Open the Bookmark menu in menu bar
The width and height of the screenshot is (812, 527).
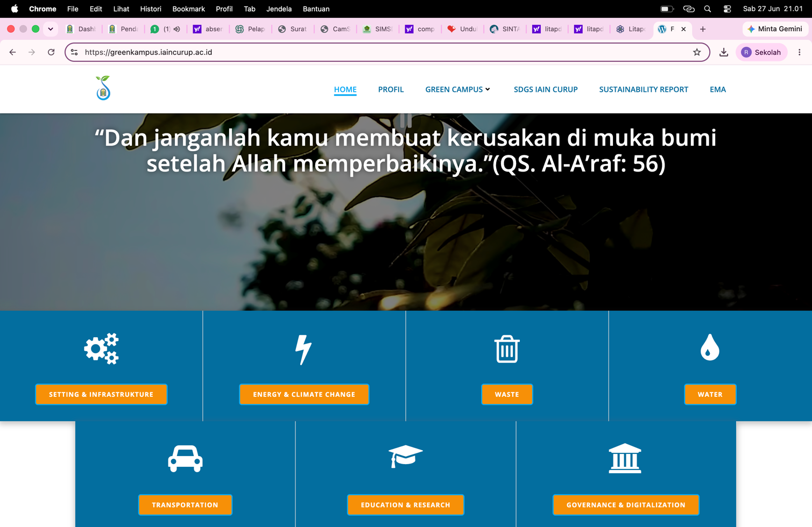188,9
